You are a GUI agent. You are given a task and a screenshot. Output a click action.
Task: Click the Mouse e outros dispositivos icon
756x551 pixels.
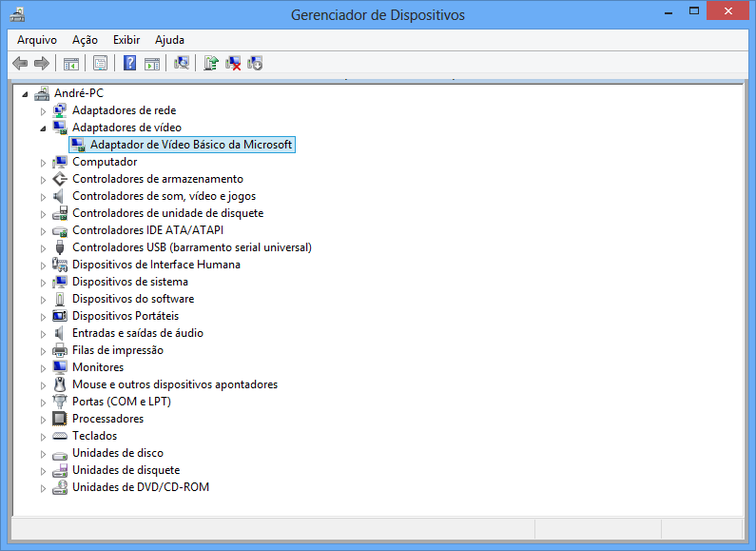(x=60, y=384)
